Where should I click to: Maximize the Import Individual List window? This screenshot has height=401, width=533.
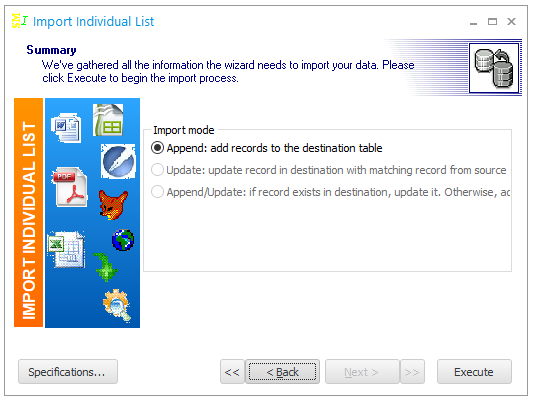[x=492, y=22]
